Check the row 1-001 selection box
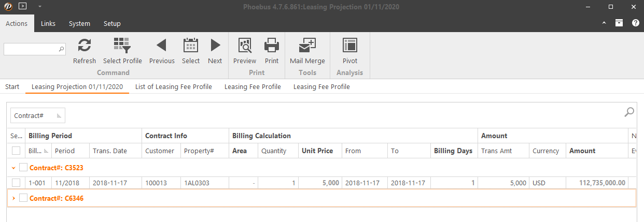The height and width of the screenshot is (222, 644). [16, 183]
